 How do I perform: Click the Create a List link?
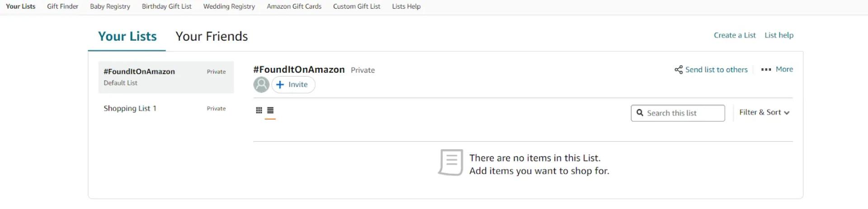pos(735,35)
